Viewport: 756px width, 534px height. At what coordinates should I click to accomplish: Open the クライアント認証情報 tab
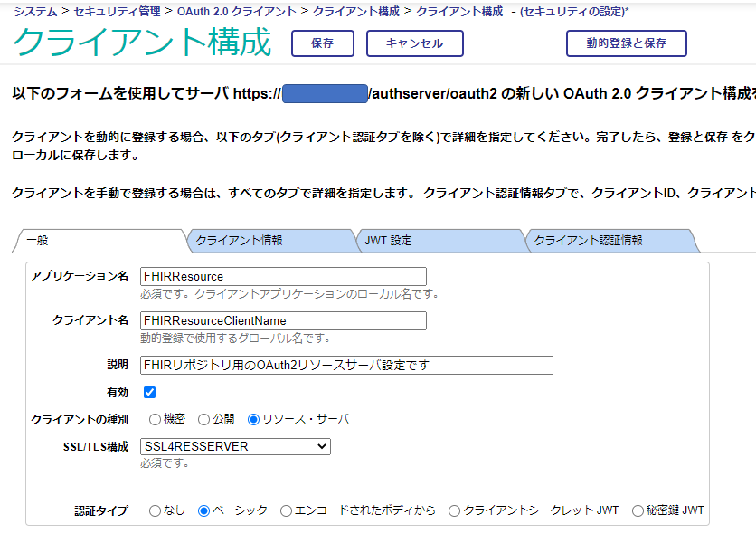(608, 241)
